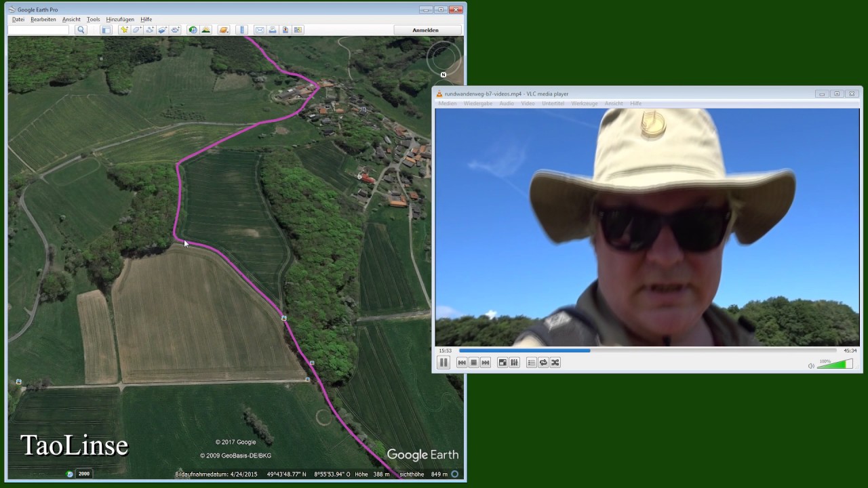Mute audio via VLC speaker icon

pyautogui.click(x=811, y=366)
